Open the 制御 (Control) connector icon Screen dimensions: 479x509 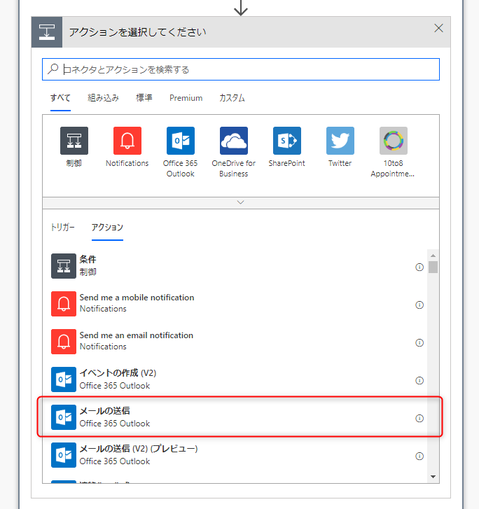74,141
